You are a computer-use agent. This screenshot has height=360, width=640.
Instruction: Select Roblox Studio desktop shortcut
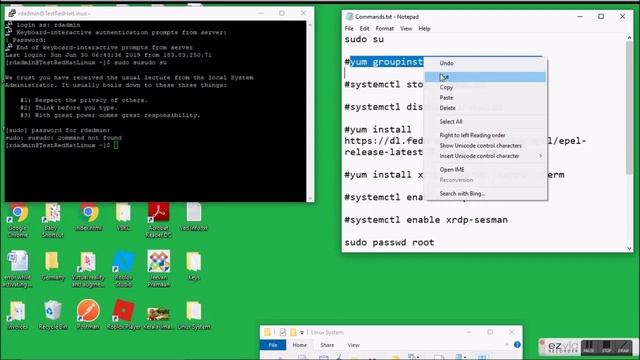pos(124,269)
